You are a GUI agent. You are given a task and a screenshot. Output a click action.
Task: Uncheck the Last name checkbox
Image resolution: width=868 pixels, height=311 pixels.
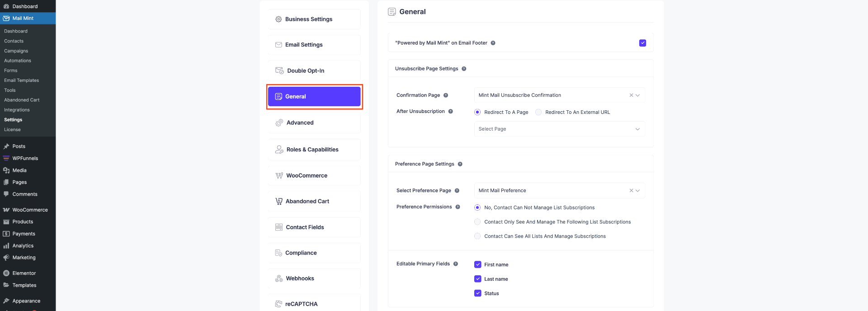[x=478, y=279]
